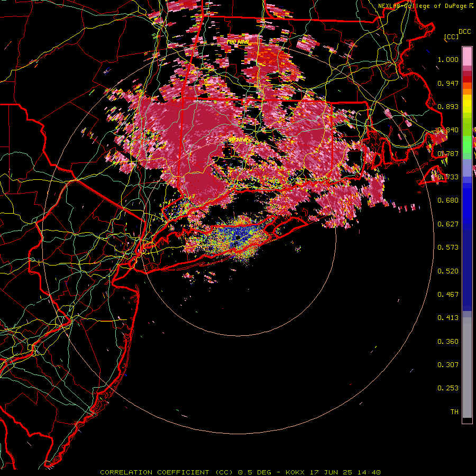Click the 50 NMI range ring label

coord(239,140)
